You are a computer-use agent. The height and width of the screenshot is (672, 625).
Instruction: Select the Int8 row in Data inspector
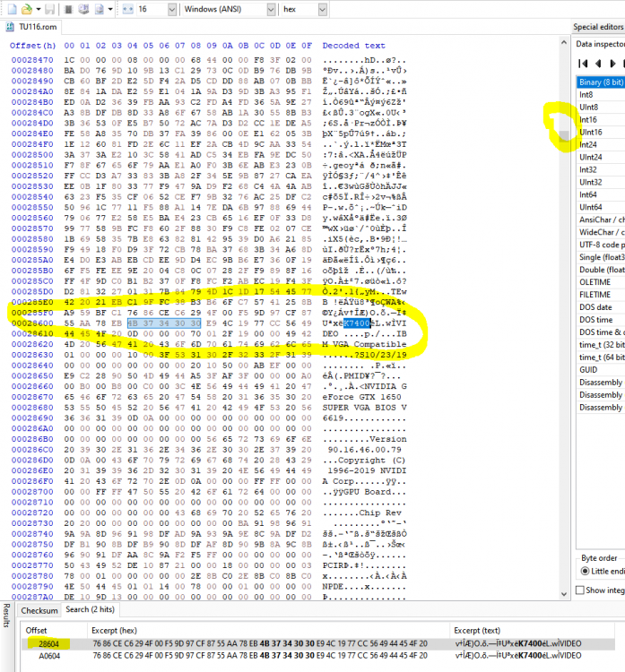click(601, 95)
